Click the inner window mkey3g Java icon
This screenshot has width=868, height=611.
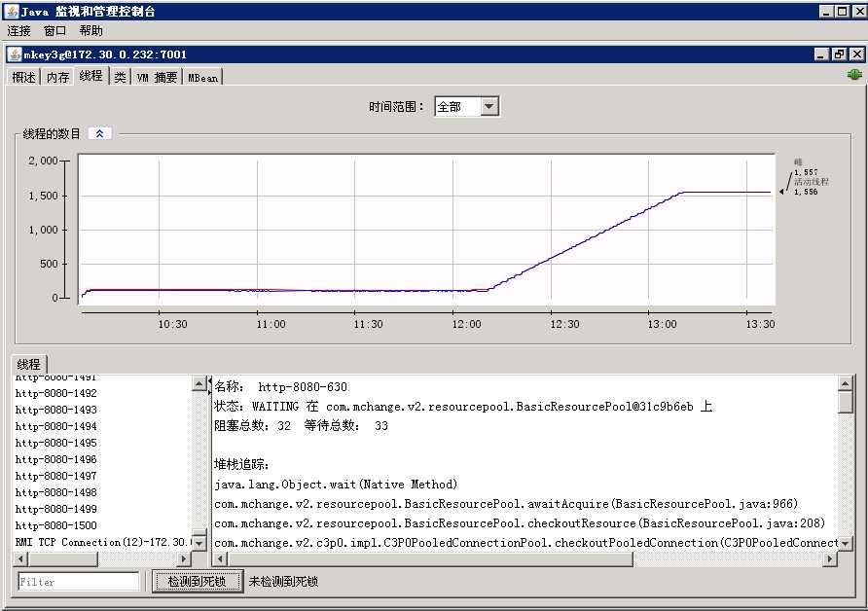(x=15, y=54)
